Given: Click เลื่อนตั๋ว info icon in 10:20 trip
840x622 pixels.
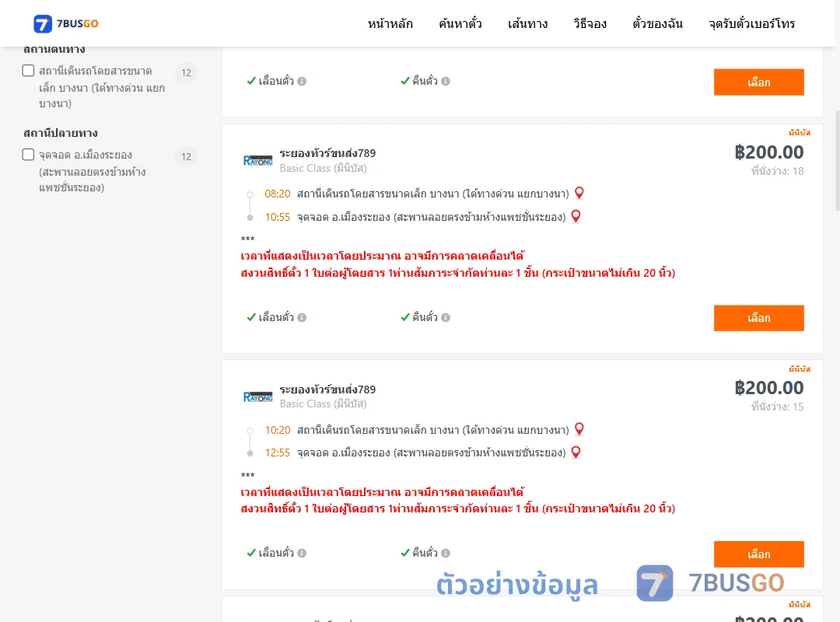Looking at the screenshot, I should tap(302, 554).
